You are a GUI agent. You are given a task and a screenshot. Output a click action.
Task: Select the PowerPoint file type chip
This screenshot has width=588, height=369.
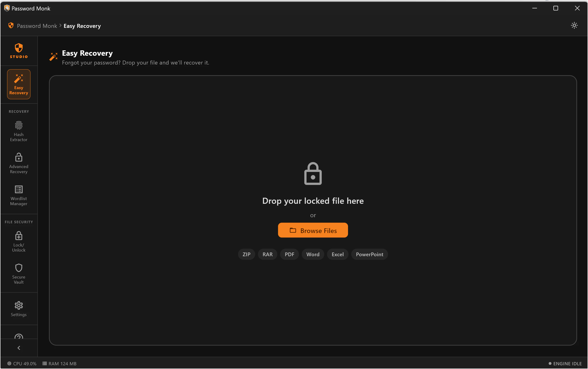(x=369, y=254)
